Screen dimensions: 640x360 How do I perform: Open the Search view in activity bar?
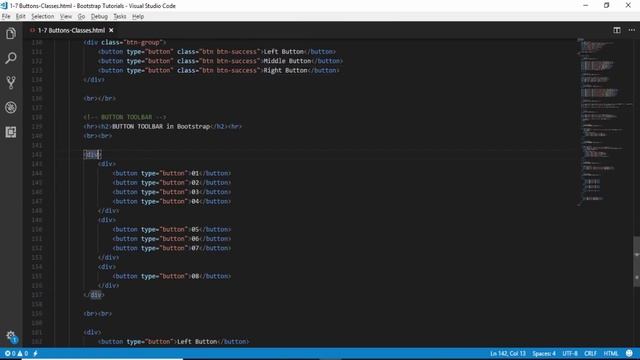coord(11,58)
